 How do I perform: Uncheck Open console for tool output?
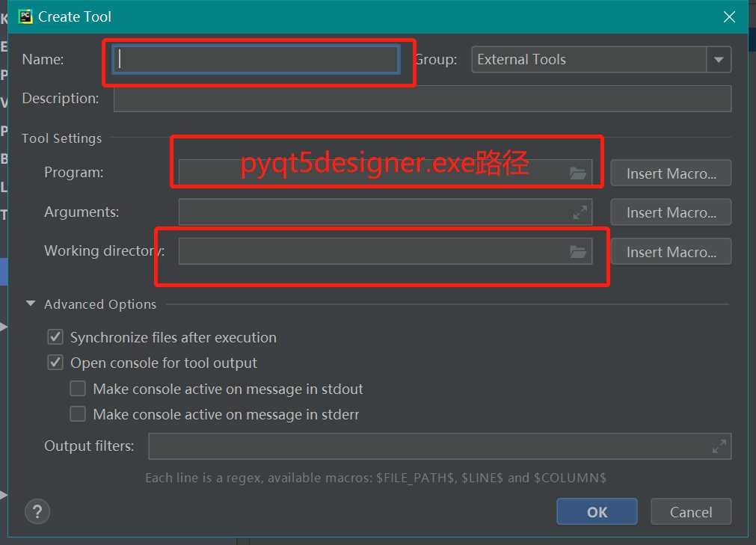point(55,363)
